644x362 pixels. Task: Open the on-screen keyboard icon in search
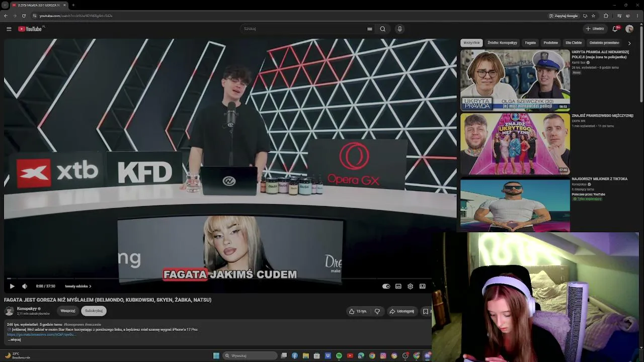(x=370, y=29)
